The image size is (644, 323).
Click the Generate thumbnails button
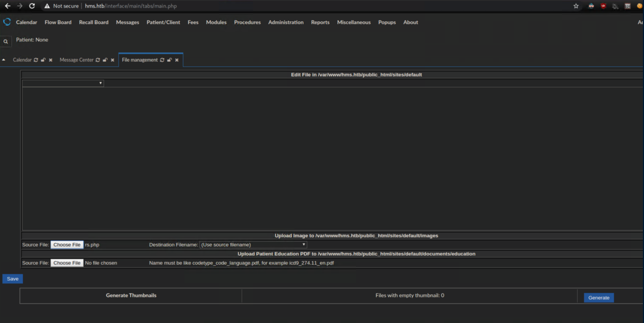pos(598,297)
